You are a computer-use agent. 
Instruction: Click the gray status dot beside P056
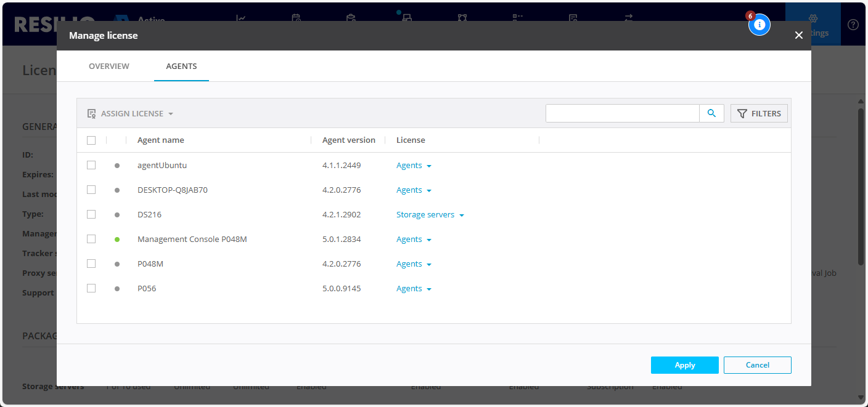coord(117,289)
